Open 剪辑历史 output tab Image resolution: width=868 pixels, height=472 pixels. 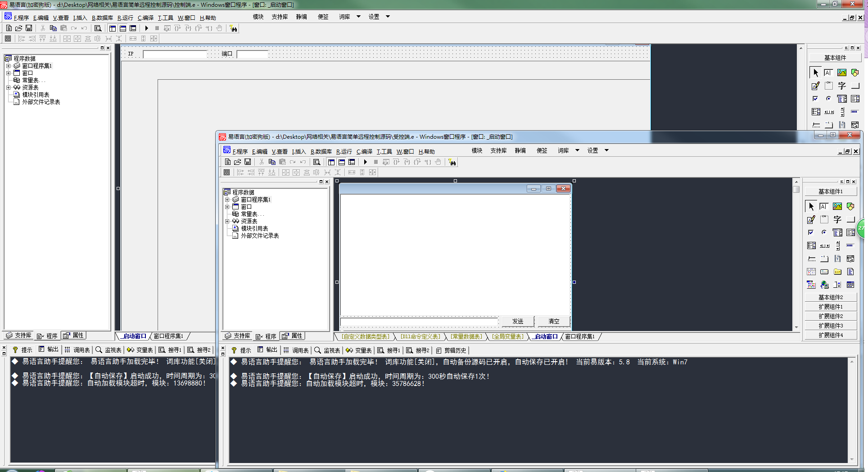451,350
